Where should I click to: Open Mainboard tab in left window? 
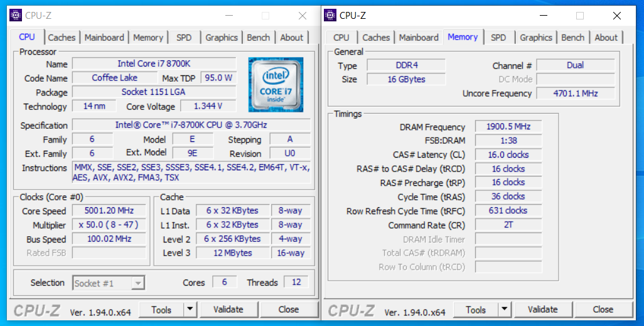pos(104,38)
